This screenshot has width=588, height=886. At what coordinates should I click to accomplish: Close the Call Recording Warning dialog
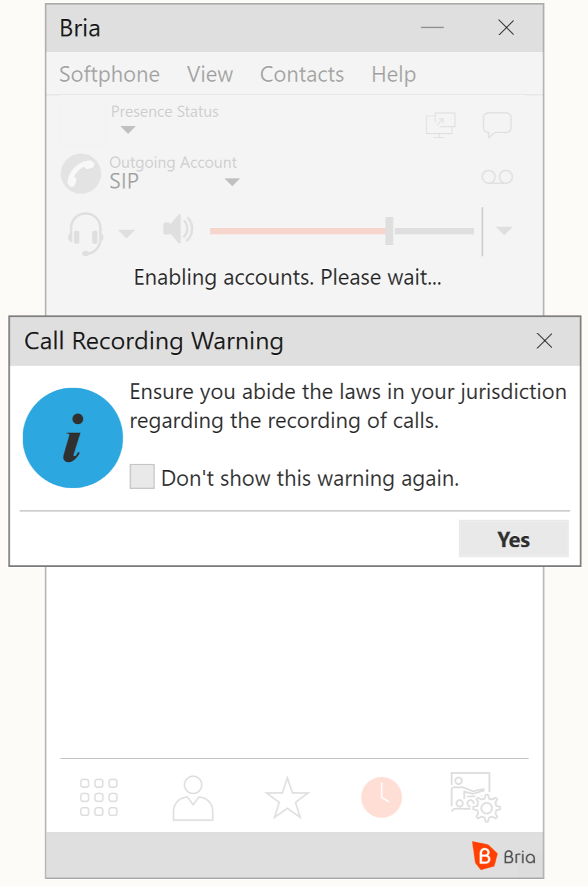(544, 341)
